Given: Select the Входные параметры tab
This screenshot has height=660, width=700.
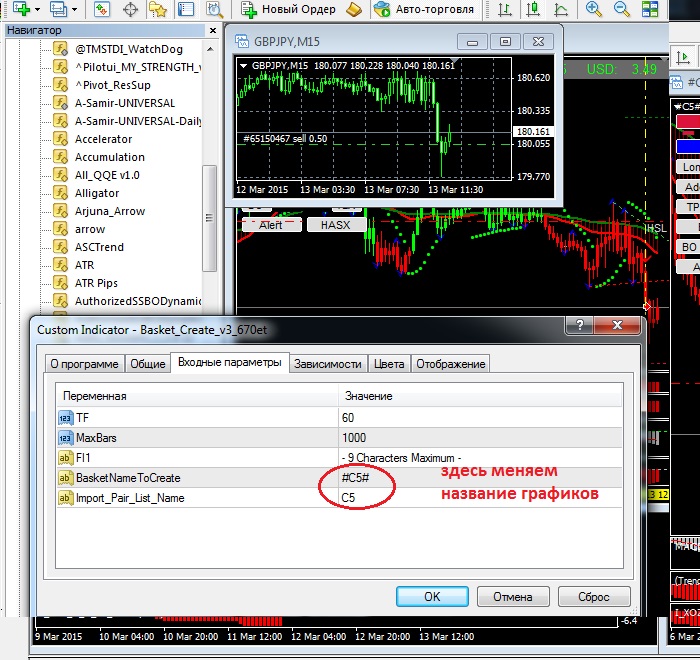Looking at the screenshot, I should click(x=230, y=362).
